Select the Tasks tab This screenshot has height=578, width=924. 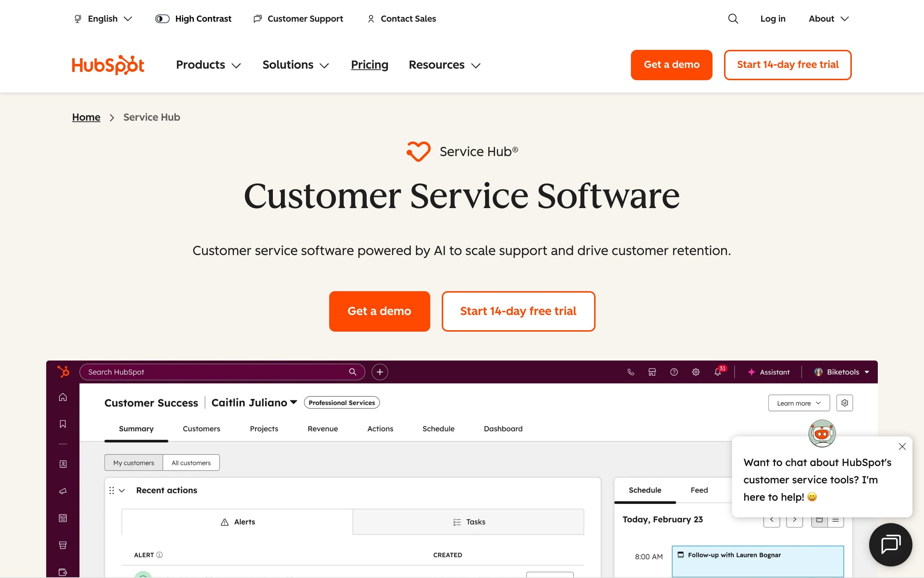pos(468,522)
